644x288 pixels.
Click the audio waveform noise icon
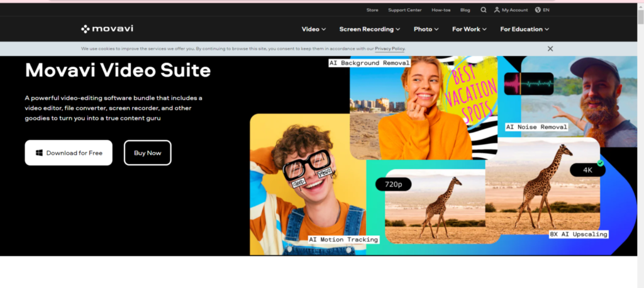click(528, 84)
